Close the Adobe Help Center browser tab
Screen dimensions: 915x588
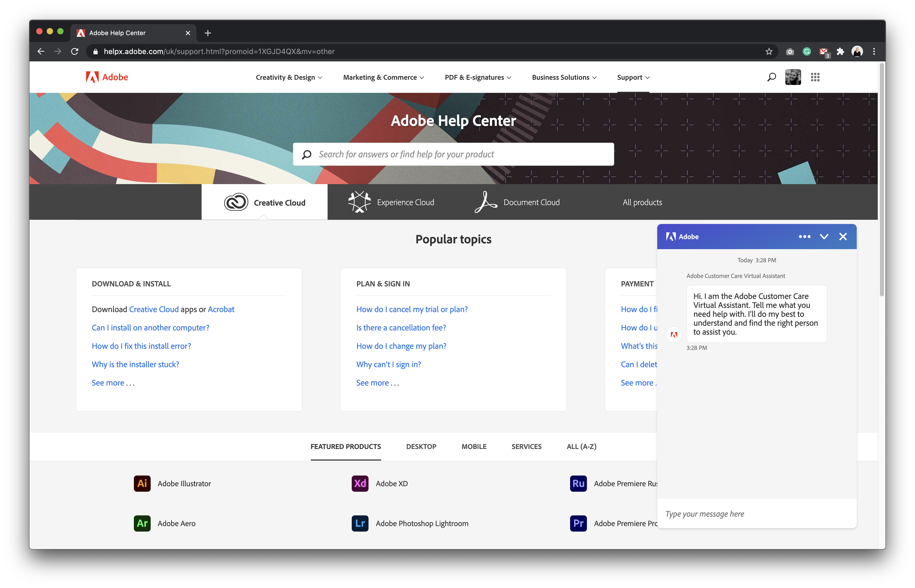click(188, 33)
